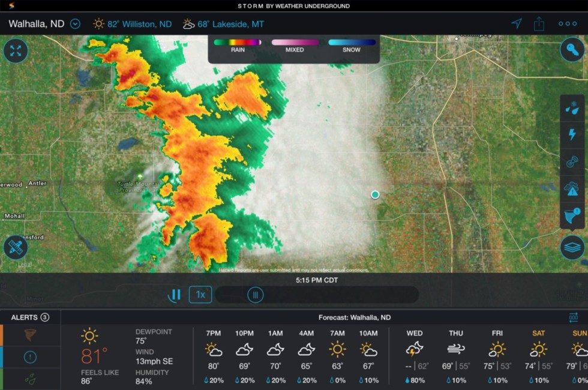Expand the map to full screen
Screen dimensions: 588x390
(x=16, y=51)
